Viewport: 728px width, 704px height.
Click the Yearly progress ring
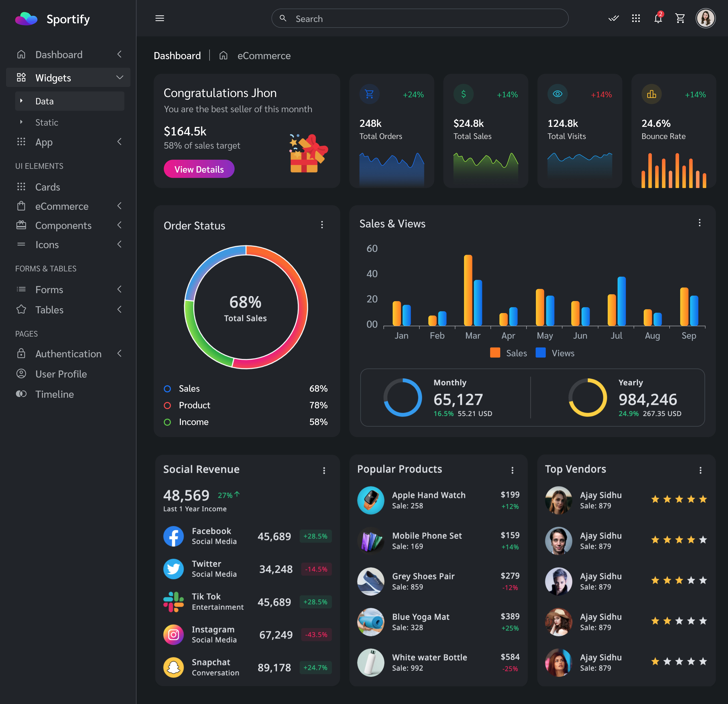tap(588, 397)
